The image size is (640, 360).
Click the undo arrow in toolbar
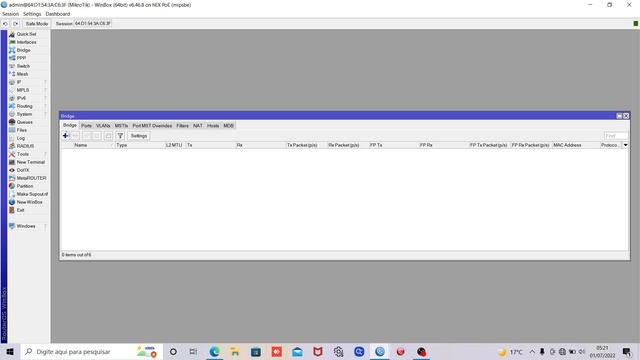pos(5,24)
